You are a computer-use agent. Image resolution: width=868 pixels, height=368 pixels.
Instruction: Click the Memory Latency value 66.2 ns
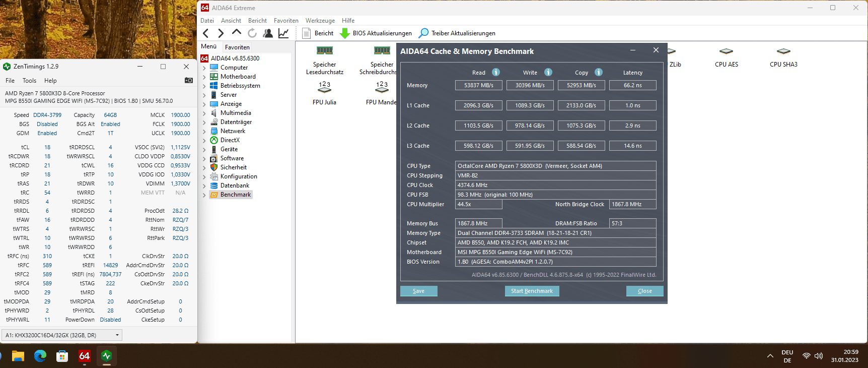(633, 85)
